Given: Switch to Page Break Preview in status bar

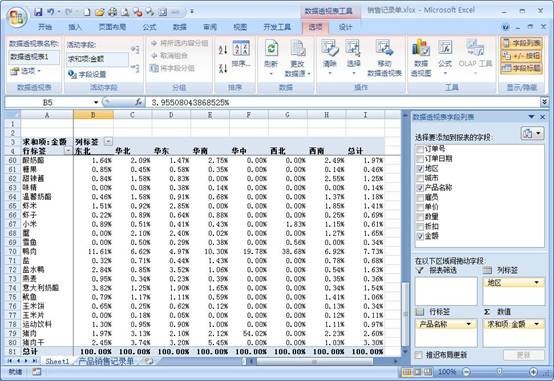Looking at the screenshot, I should (428, 372).
